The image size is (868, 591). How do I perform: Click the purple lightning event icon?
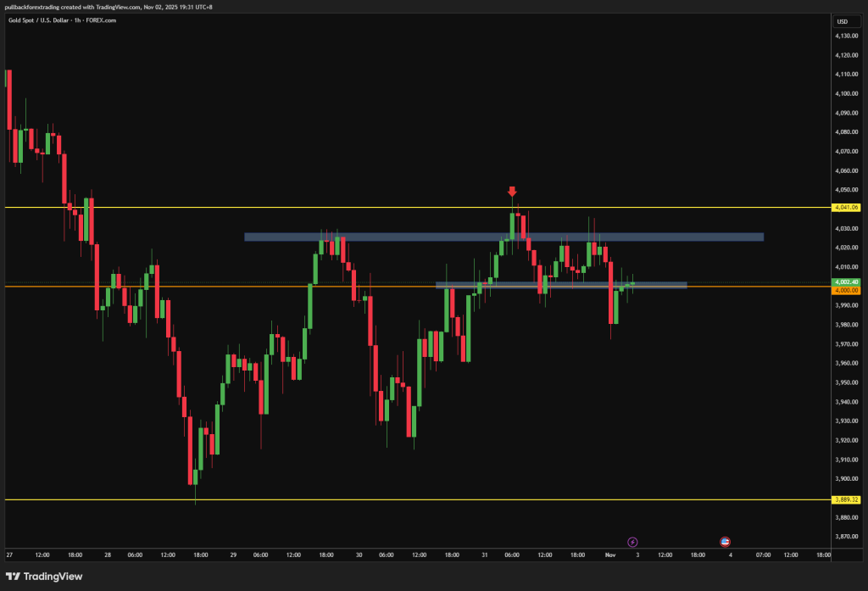pos(632,541)
